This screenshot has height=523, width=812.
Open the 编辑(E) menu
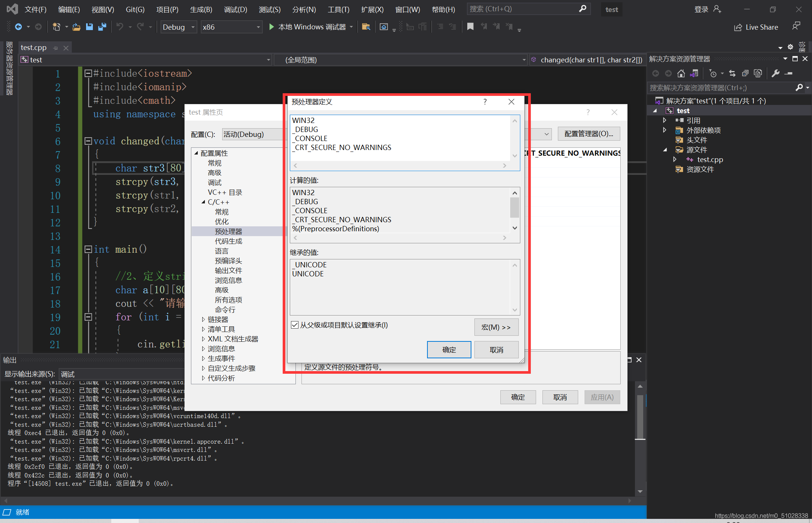(x=69, y=9)
